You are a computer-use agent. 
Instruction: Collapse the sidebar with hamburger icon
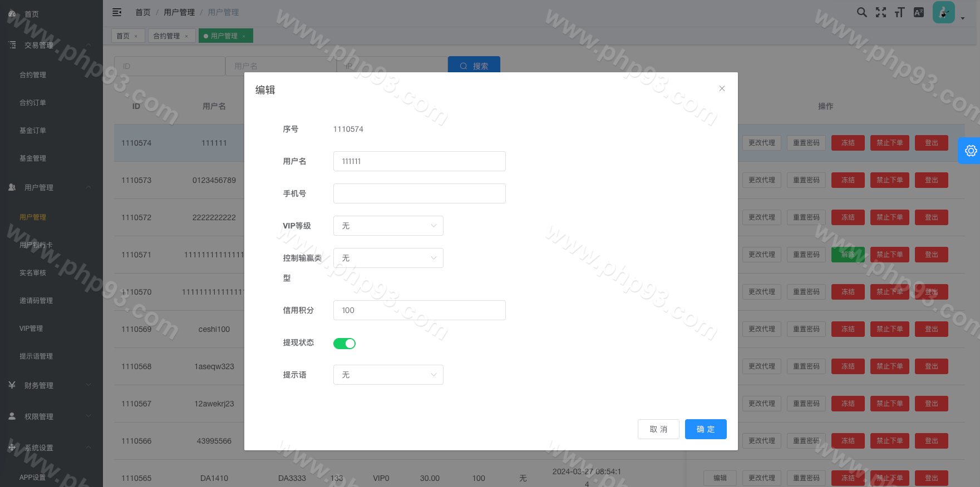pos(117,12)
